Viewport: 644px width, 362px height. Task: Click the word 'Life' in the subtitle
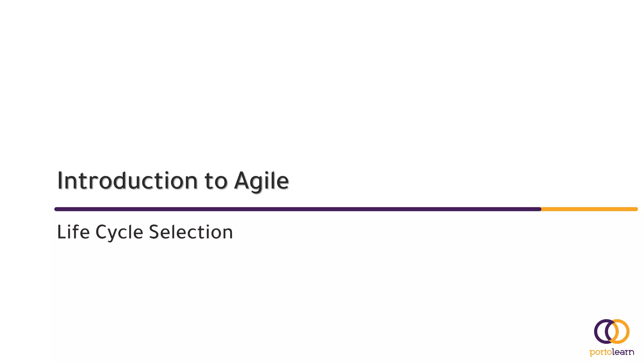[73, 232]
